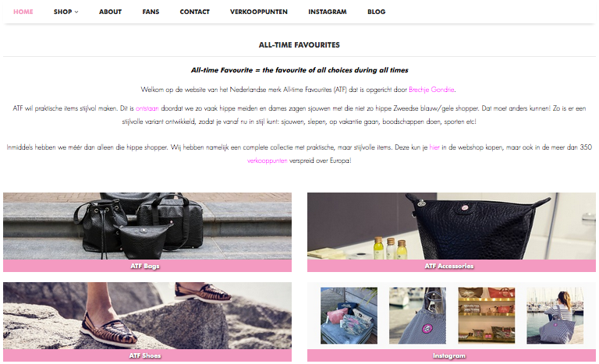Viewport: 599px width, 364px height.
Task: Open the HOME menu item
Action: [x=23, y=12]
